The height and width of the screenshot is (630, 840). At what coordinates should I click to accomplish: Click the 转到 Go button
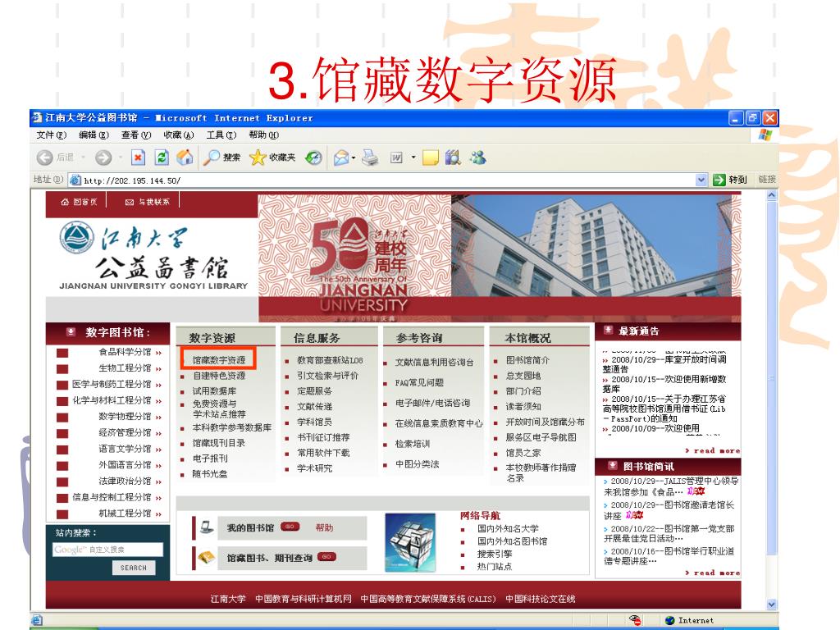click(730, 180)
